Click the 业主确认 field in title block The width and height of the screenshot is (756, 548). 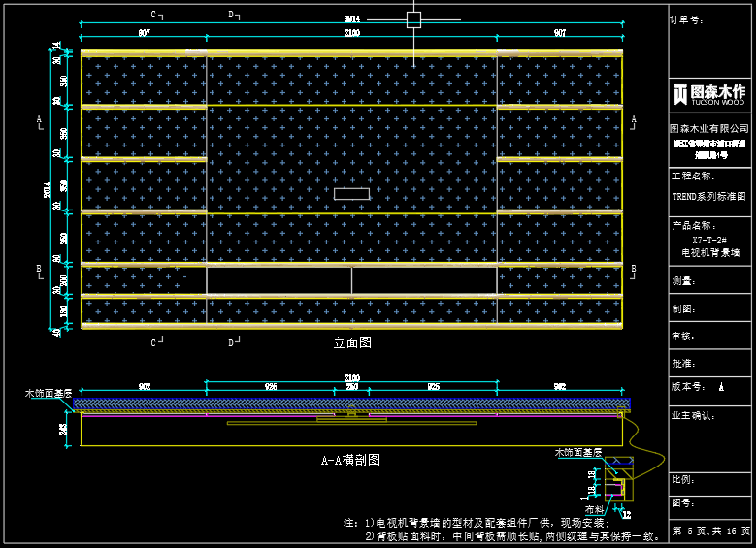point(692,416)
